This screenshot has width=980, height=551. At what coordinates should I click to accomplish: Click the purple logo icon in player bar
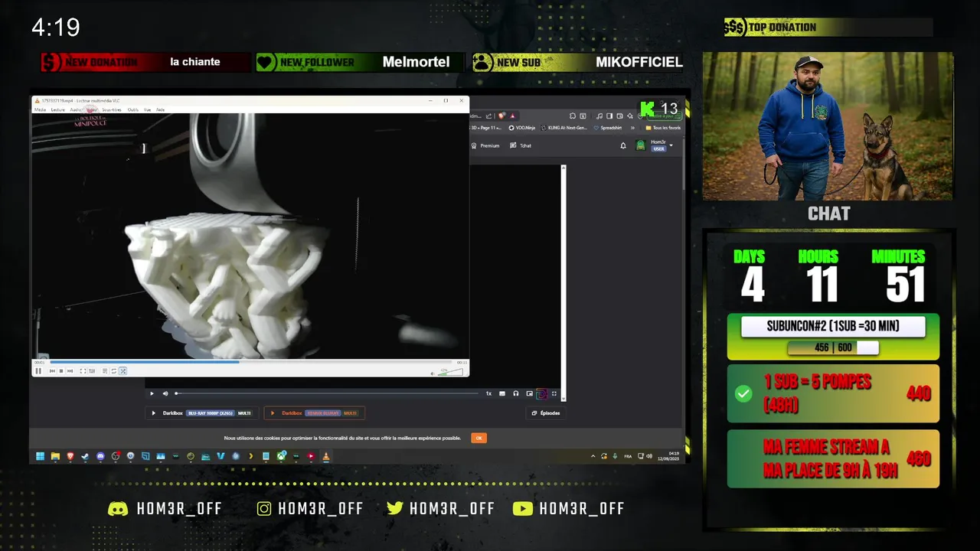pos(541,393)
